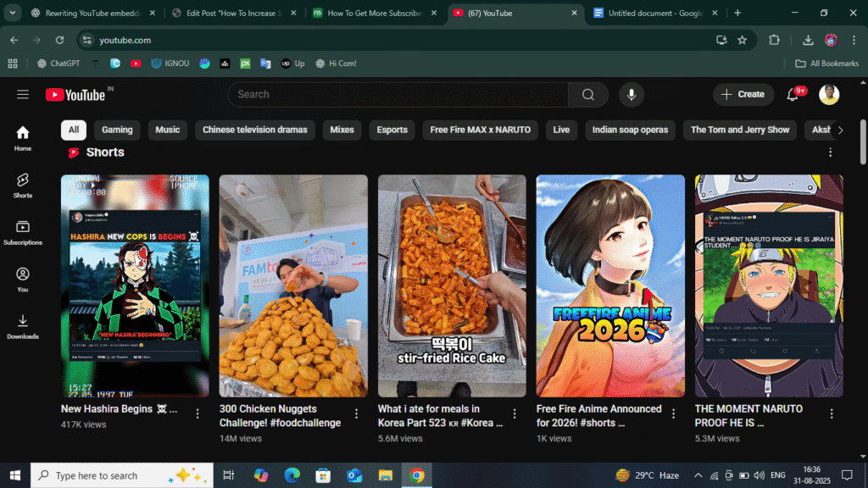Image resolution: width=868 pixels, height=488 pixels.
Task: Open the Free Fire Anime 2026 thumbnail
Action: (610, 286)
